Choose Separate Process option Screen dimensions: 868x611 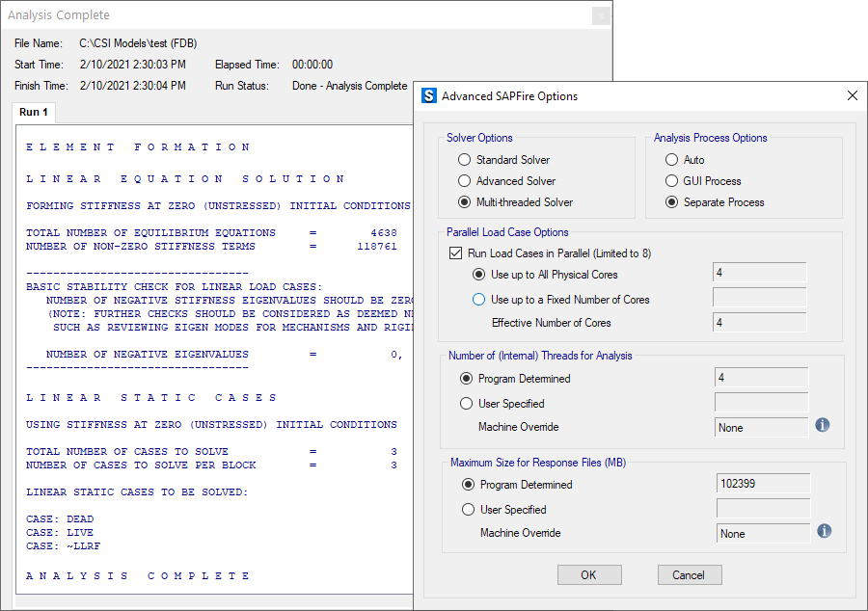(672, 202)
